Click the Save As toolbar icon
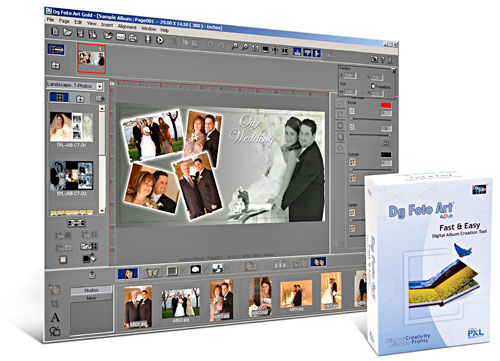 point(92,34)
